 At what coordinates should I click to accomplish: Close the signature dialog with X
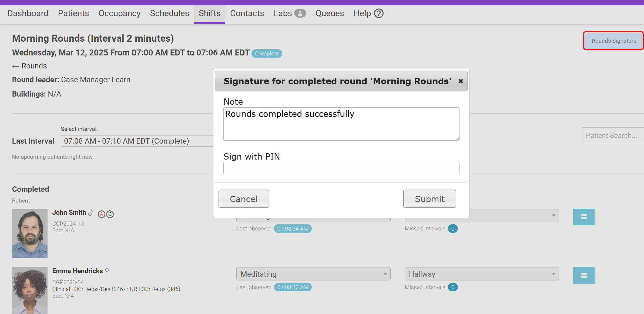tap(461, 81)
